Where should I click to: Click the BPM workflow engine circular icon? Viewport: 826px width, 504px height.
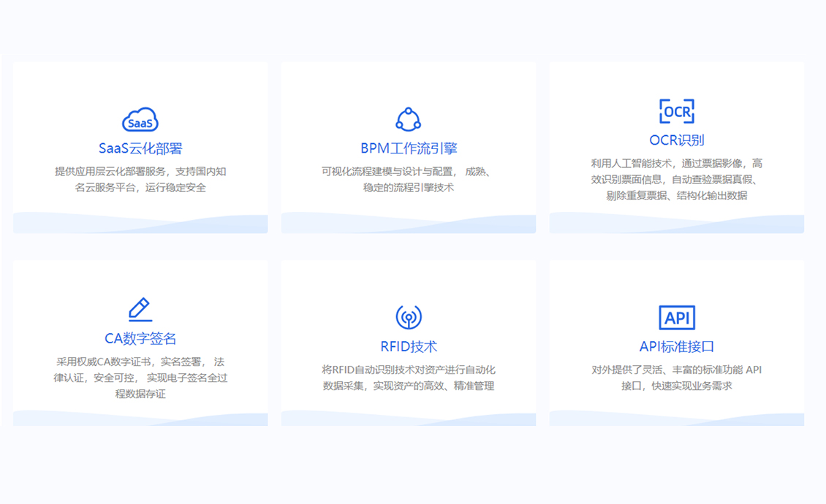click(x=409, y=120)
